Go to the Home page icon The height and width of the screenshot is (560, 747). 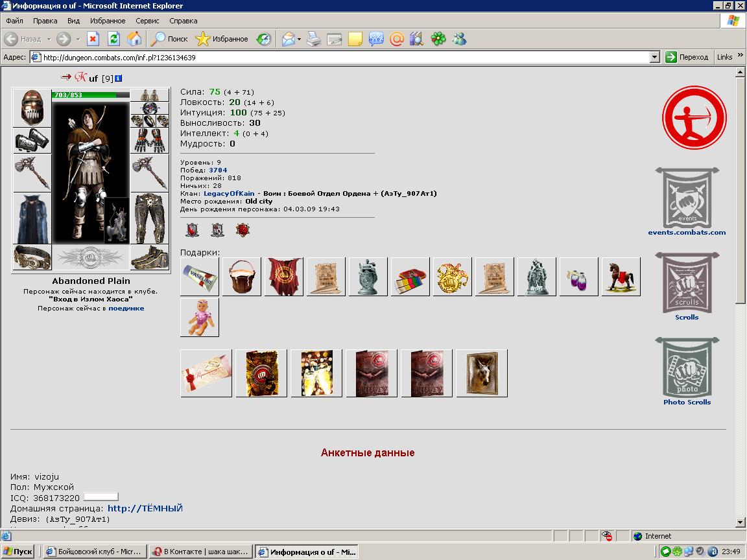(x=134, y=39)
